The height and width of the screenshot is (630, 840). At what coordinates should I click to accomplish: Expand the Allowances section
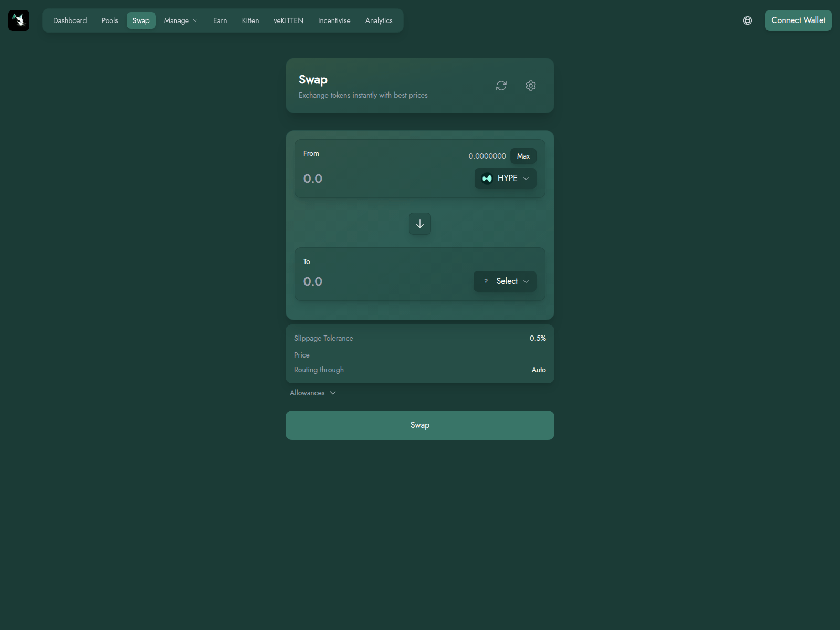(313, 393)
